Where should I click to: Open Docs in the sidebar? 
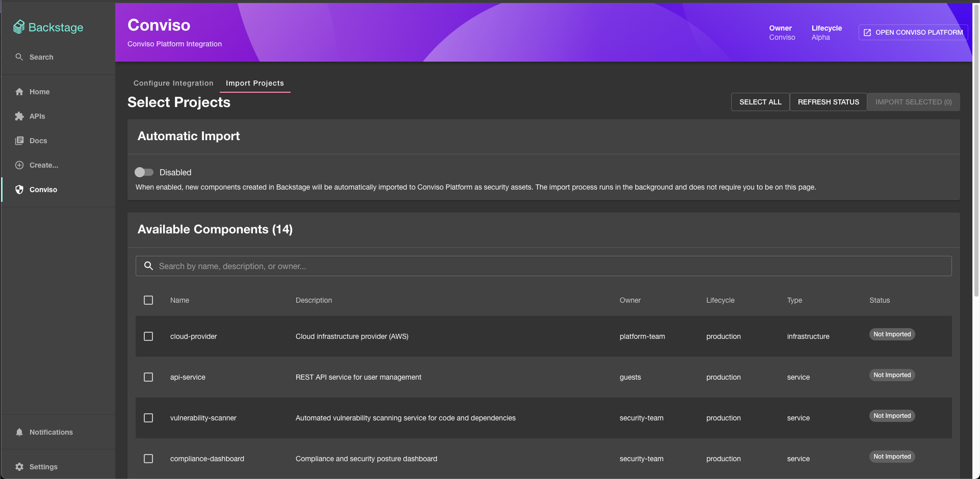[x=58, y=141]
